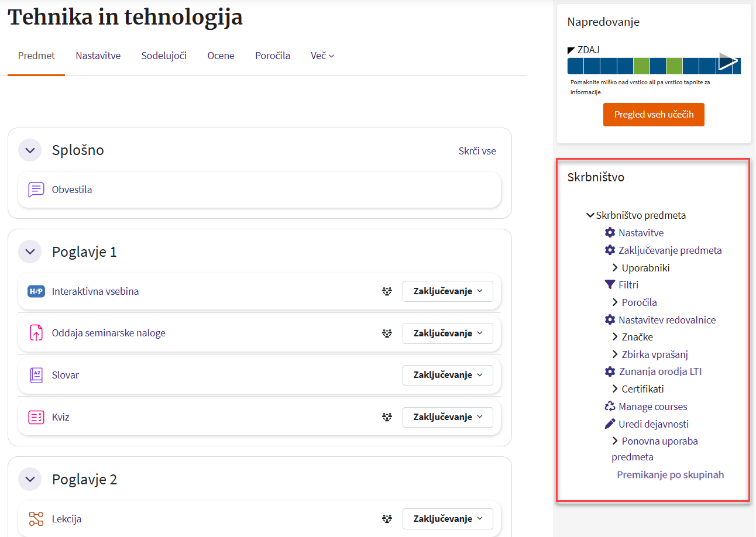Click the Kviz quiz icon

[x=36, y=417]
